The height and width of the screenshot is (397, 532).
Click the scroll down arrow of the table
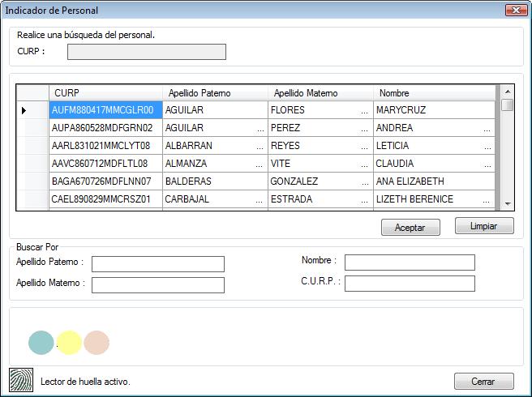point(508,203)
